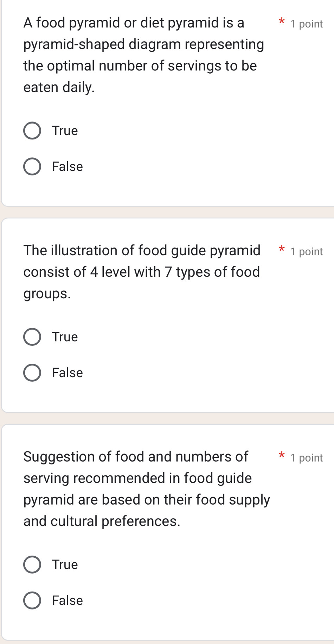Click 'True' label text under food supply question

pyautogui.click(x=65, y=565)
